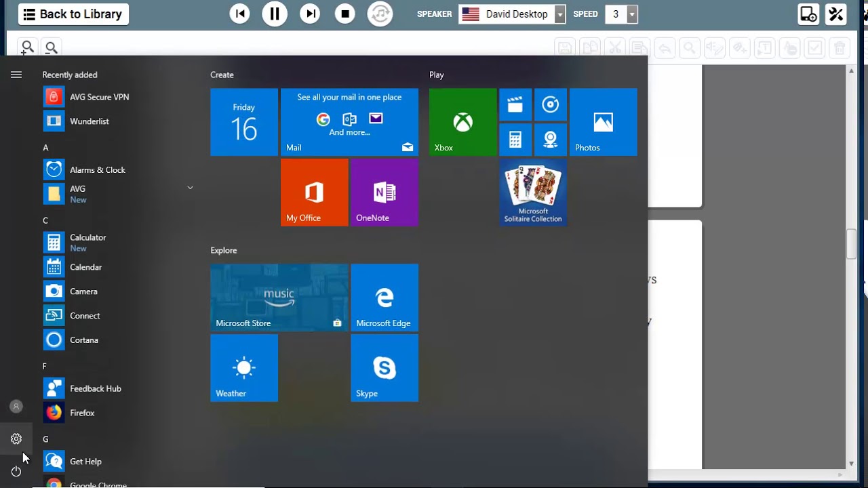The height and width of the screenshot is (488, 868).
Task: Jump to letter A section header
Action: click(x=45, y=147)
